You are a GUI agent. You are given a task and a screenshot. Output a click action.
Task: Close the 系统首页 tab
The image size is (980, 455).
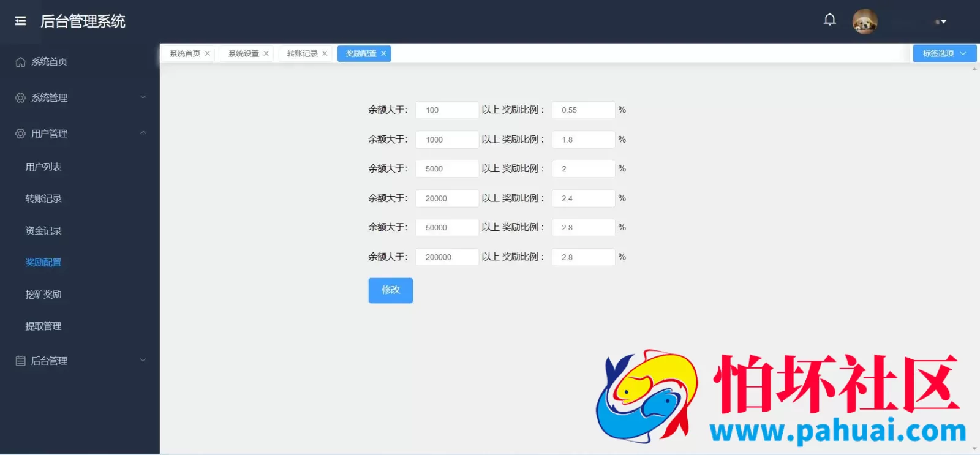208,53
